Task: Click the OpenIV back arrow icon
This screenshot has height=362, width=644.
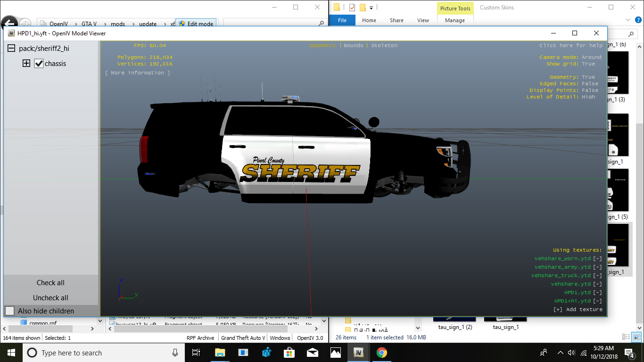Action: (x=9, y=23)
